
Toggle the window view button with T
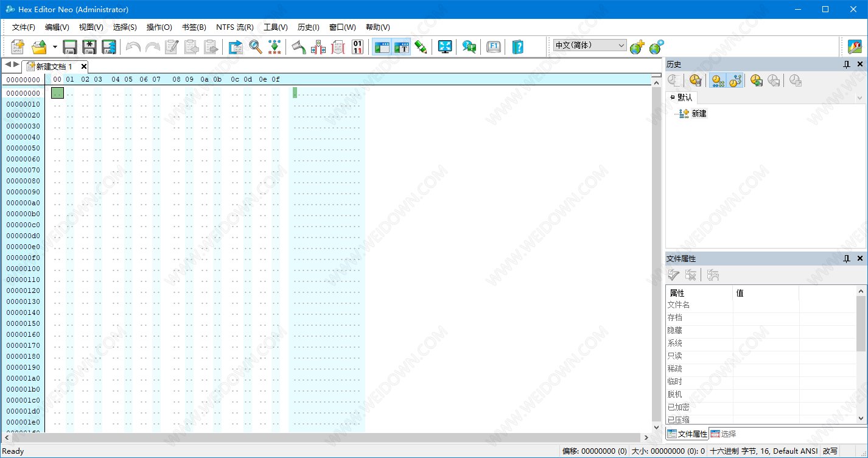(401, 47)
